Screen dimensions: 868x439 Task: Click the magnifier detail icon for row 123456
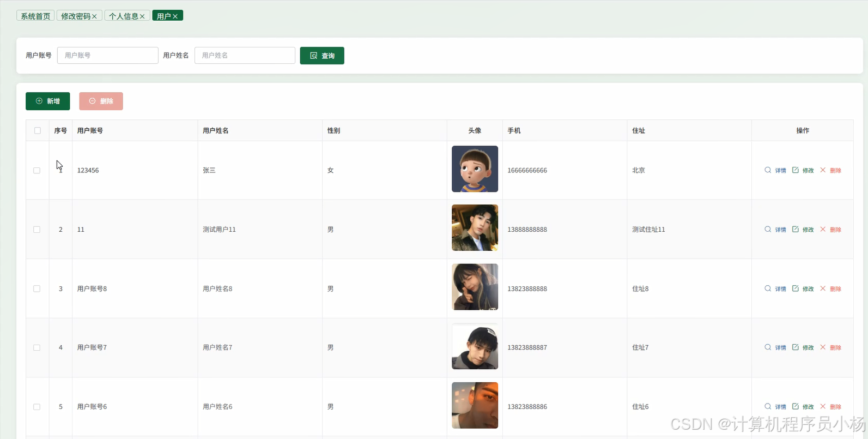point(768,170)
